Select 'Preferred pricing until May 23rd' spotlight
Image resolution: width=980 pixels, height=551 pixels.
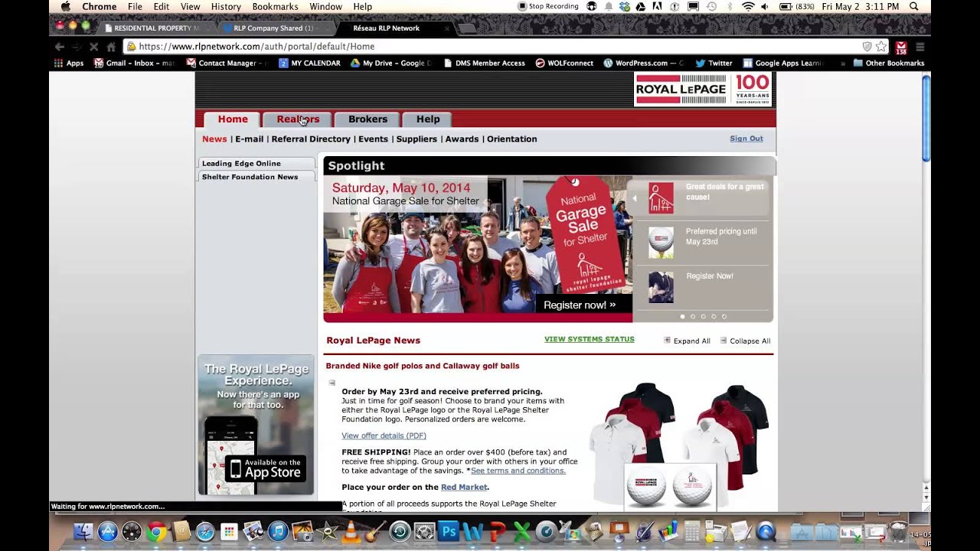point(703,241)
